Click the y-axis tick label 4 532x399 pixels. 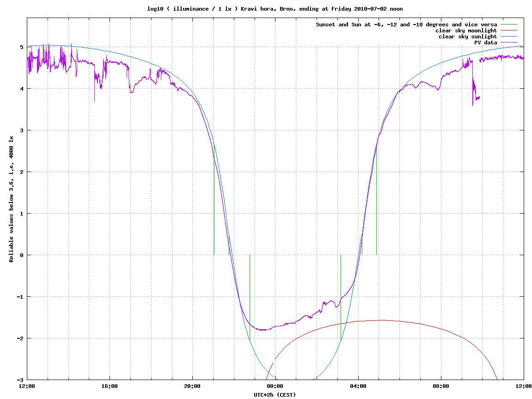click(x=22, y=89)
